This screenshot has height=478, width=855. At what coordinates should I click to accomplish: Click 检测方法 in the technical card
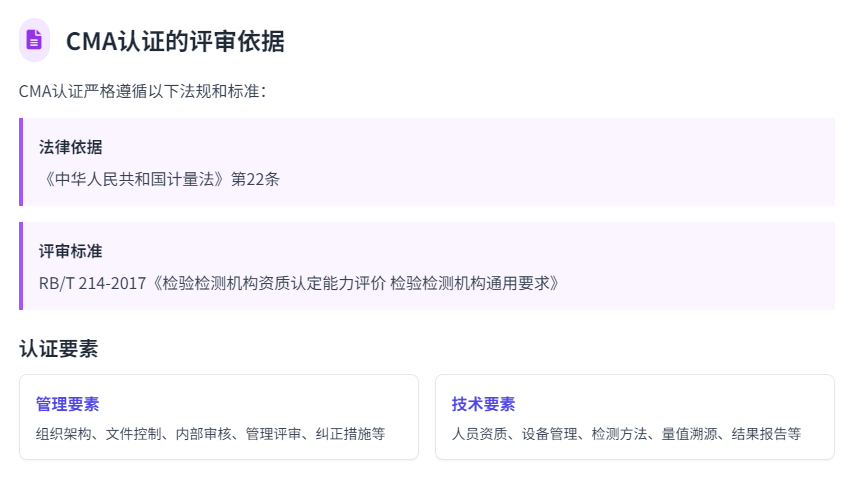coord(619,434)
